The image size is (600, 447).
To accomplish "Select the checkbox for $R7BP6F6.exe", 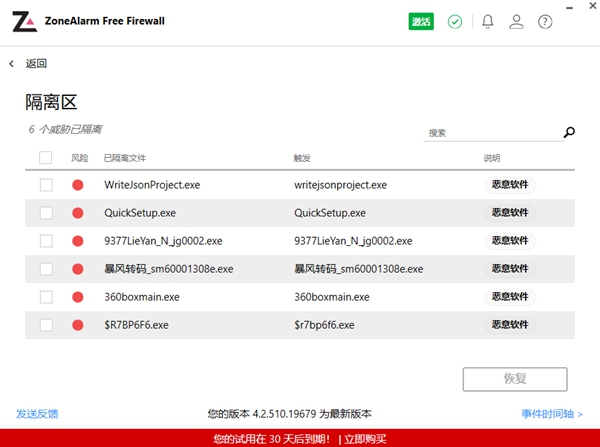I will (46, 325).
